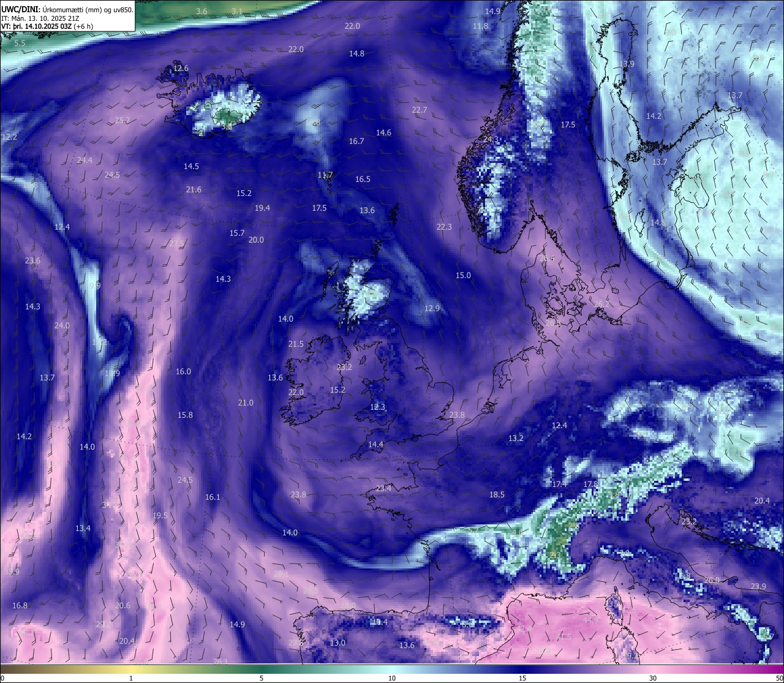The width and height of the screenshot is (784, 683).
Task: Click the 13.9 value label
Action: [x=627, y=64]
